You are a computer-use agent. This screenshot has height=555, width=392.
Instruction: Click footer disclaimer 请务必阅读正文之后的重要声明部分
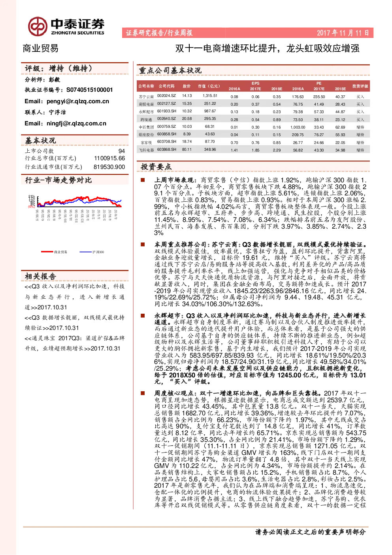click(x=310, y=532)
